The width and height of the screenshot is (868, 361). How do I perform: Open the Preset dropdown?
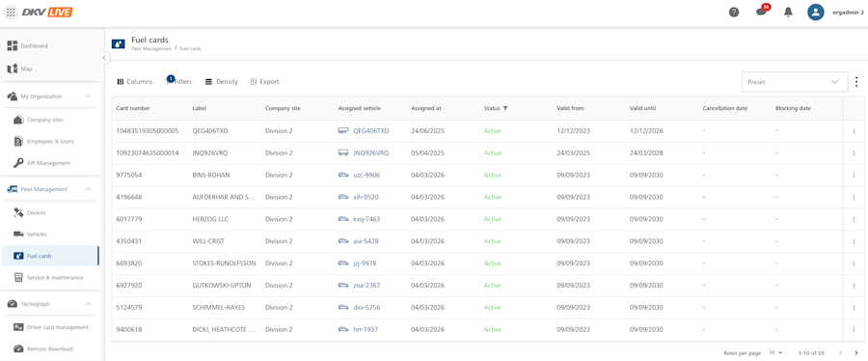(x=795, y=81)
